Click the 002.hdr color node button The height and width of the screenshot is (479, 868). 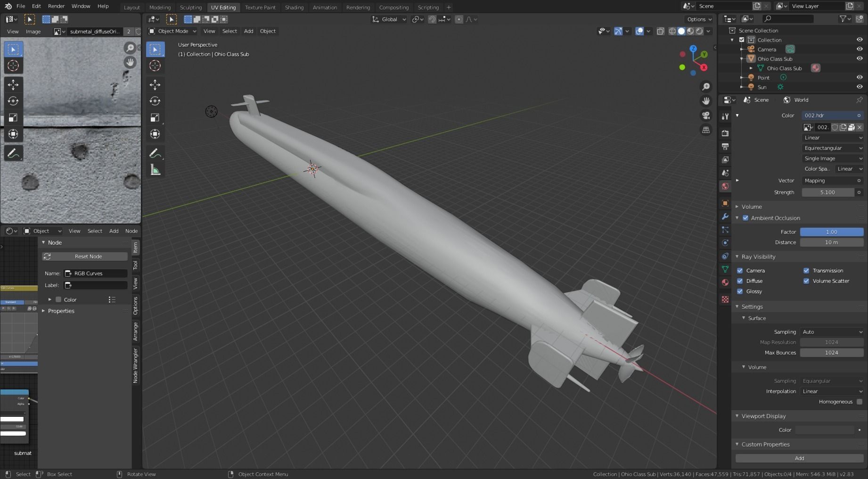pyautogui.click(x=833, y=116)
